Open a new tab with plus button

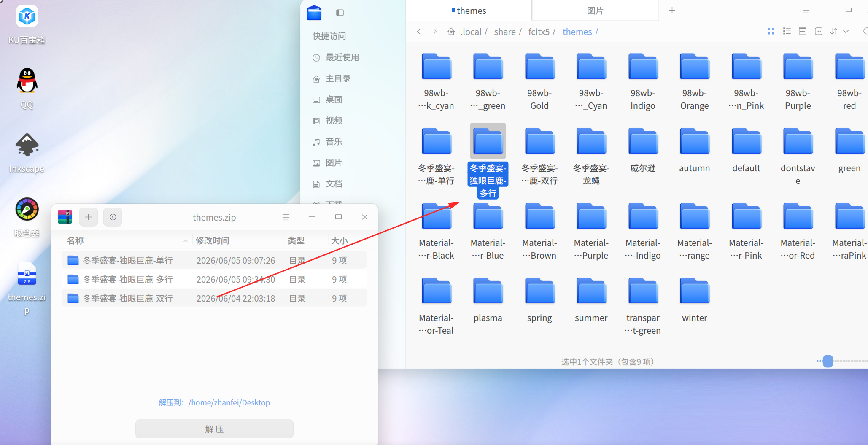pyautogui.click(x=672, y=11)
